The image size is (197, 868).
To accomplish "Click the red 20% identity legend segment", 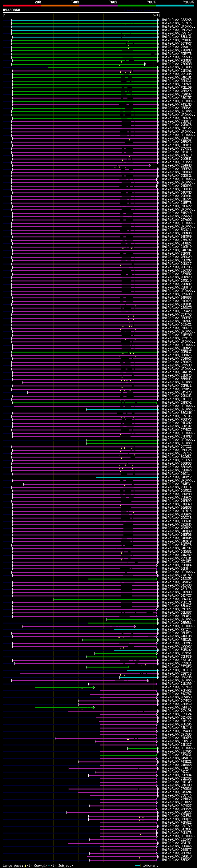I will pos(22,6).
